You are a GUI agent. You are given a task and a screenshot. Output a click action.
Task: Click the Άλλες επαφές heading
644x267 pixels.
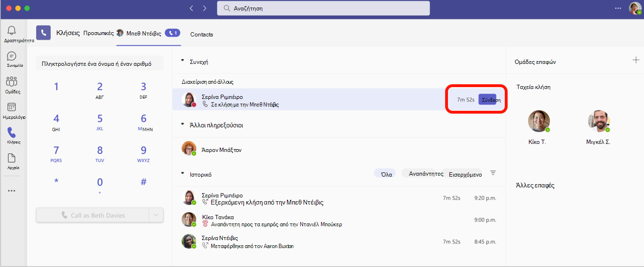point(535,185)
